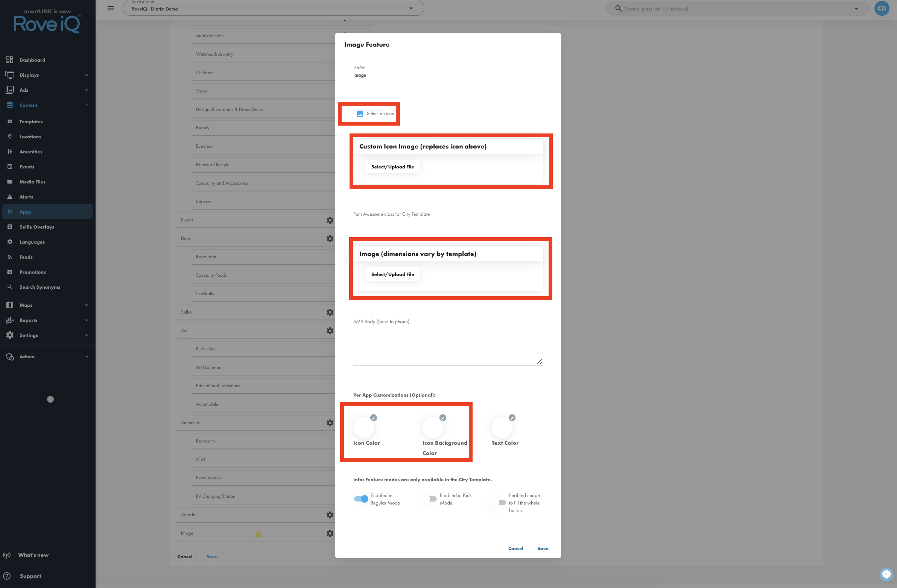Expand the Reports sidebar menu
This screenshot has width=897, height=588.
[x=47, y=320]
